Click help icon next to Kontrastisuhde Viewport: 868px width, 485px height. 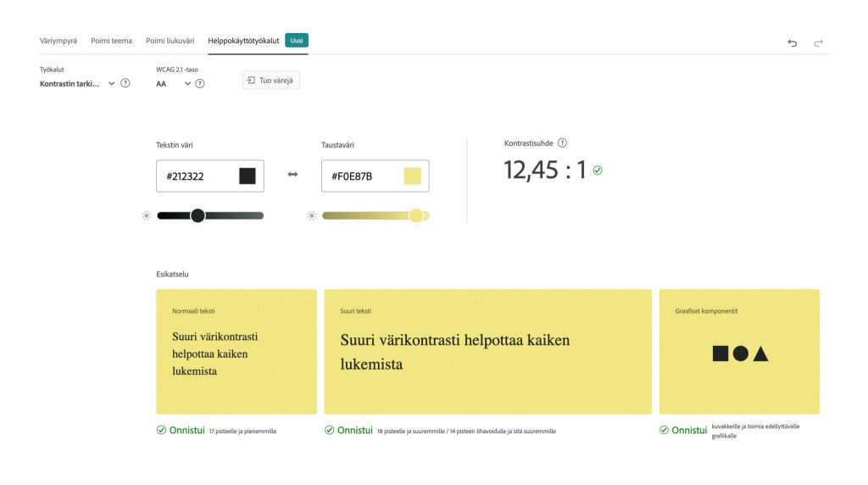pyautogui.click(x=562, y=143)
